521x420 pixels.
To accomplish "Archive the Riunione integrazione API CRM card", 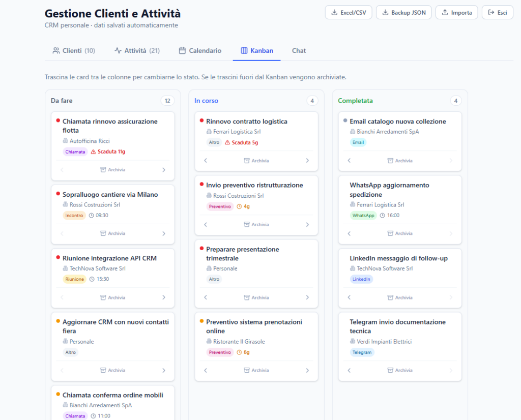I will pyautogui.click(x=113, y=297).
